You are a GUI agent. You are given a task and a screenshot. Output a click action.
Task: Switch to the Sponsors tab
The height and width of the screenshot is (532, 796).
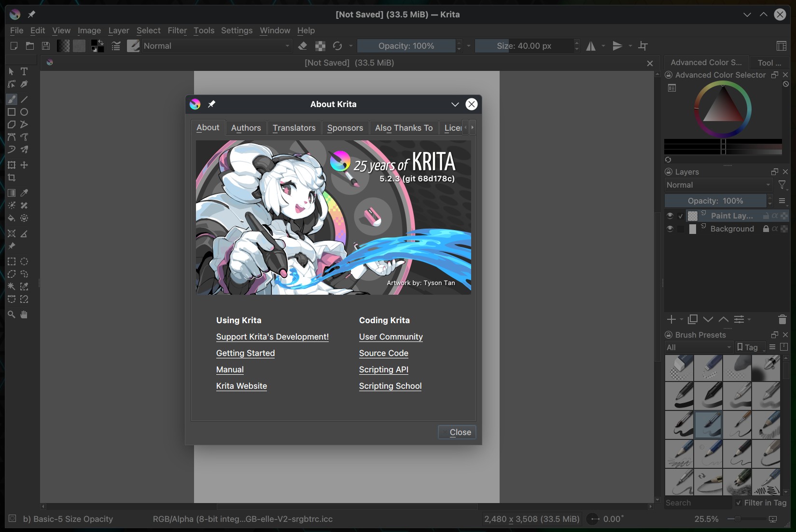[x=345, y=128]
